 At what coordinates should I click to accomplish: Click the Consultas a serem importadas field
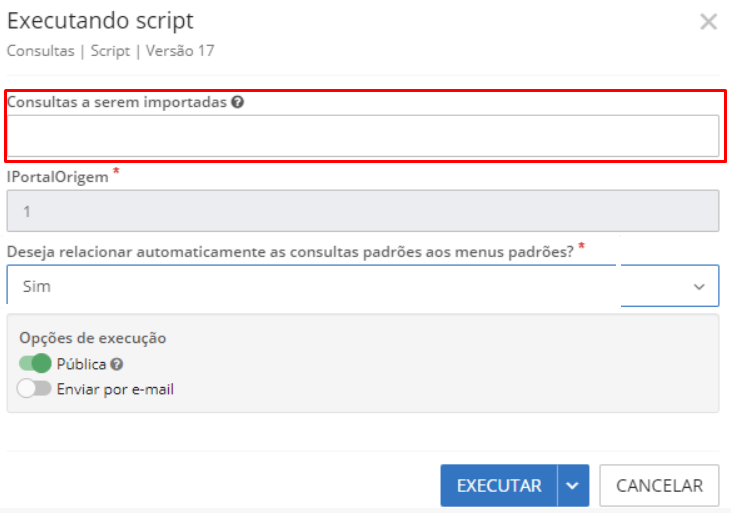click(363, 136)
